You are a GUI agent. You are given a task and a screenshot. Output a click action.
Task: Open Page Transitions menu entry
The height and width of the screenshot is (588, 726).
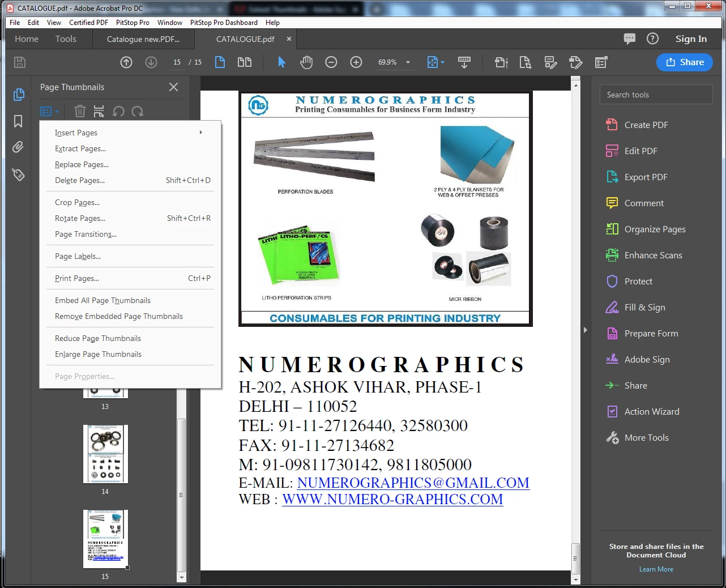click(130, 234)
